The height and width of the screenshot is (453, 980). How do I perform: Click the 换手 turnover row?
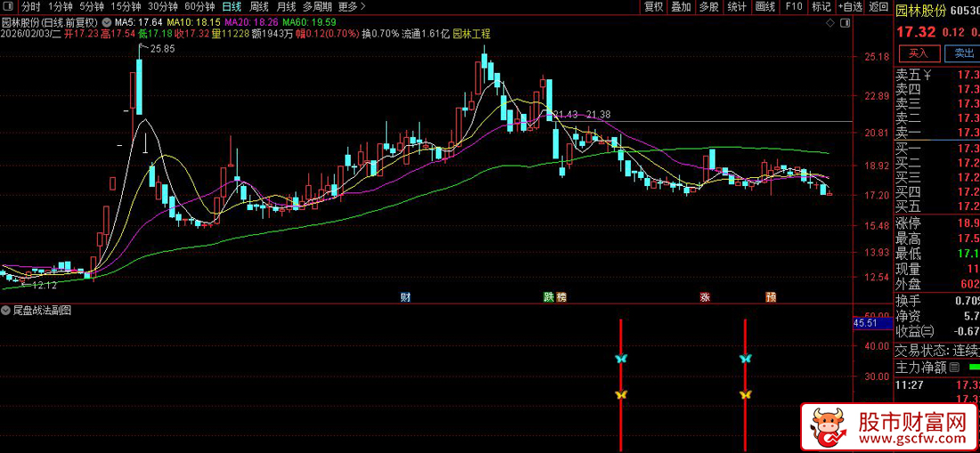(937, 300)
